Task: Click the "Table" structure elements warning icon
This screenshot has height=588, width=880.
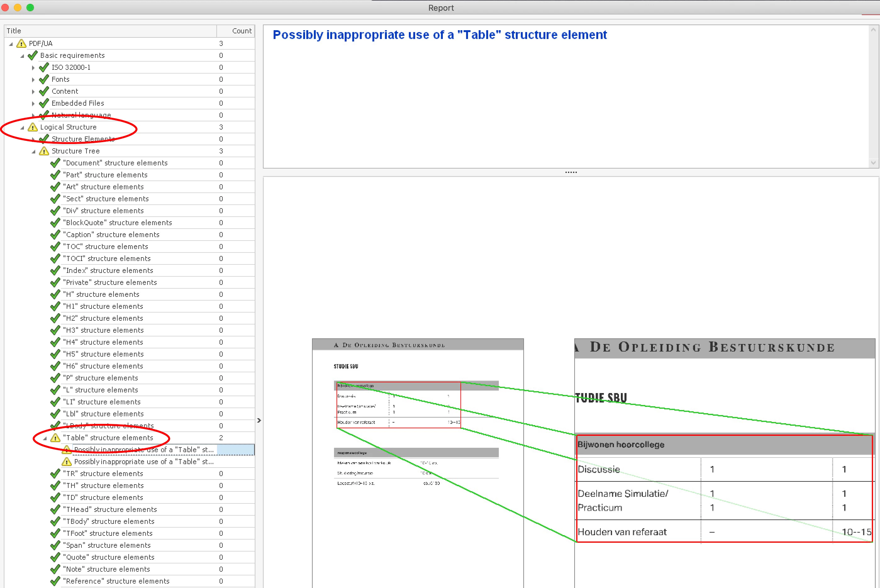Action: tap(55, 438)
